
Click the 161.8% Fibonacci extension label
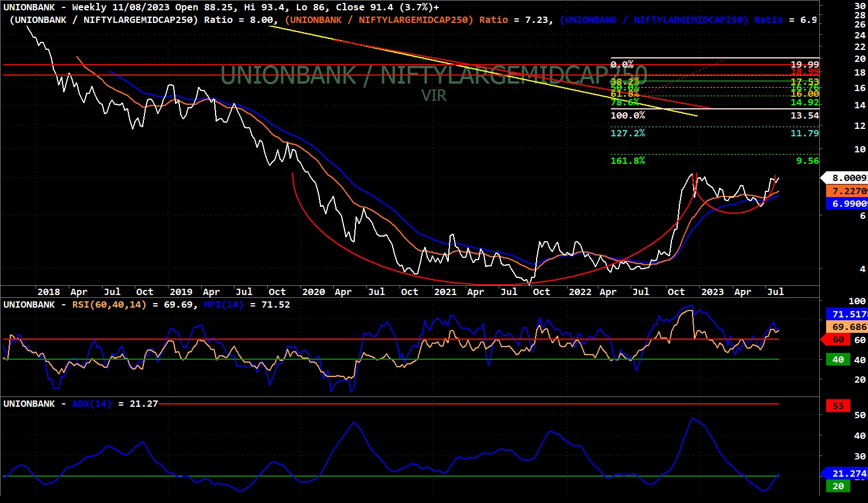point(628,161)
